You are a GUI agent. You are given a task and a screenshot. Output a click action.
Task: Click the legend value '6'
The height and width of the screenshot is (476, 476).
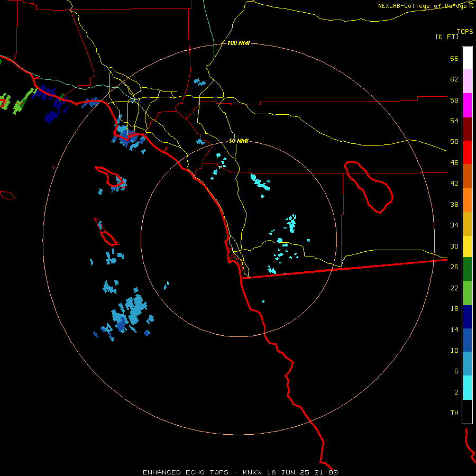coord(456,372)
